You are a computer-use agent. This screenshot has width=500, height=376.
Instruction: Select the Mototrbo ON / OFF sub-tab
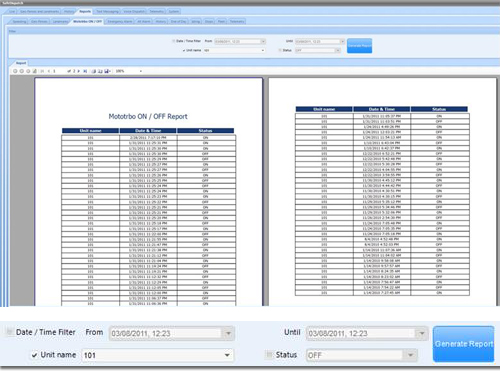[87, 21]
